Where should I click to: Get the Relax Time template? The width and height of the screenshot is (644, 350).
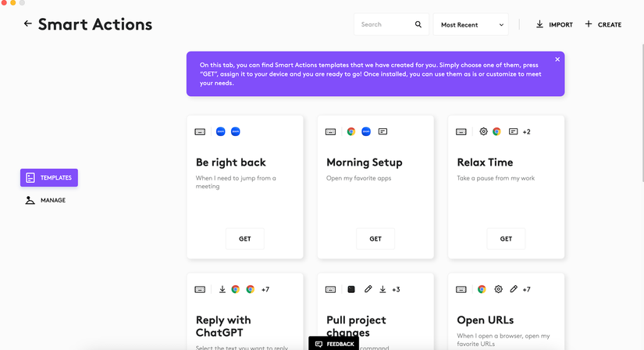(506, 238)
